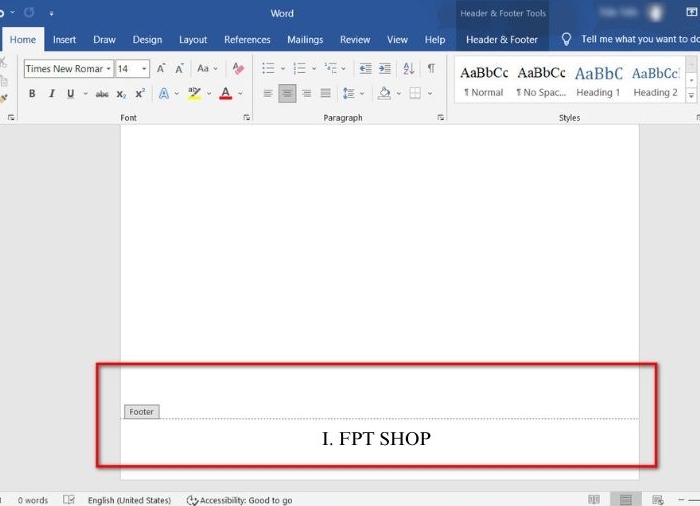Click Decrease Font Size icon
Viewport: 700px width, 506px height.
tap(179, 69)
